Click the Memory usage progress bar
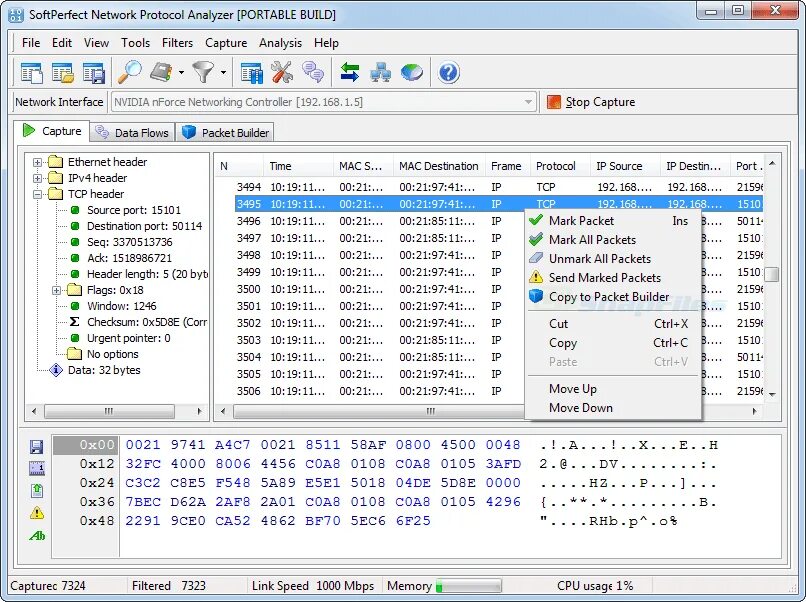Viewport: 806px width, 602px height. tap(469, 586)
